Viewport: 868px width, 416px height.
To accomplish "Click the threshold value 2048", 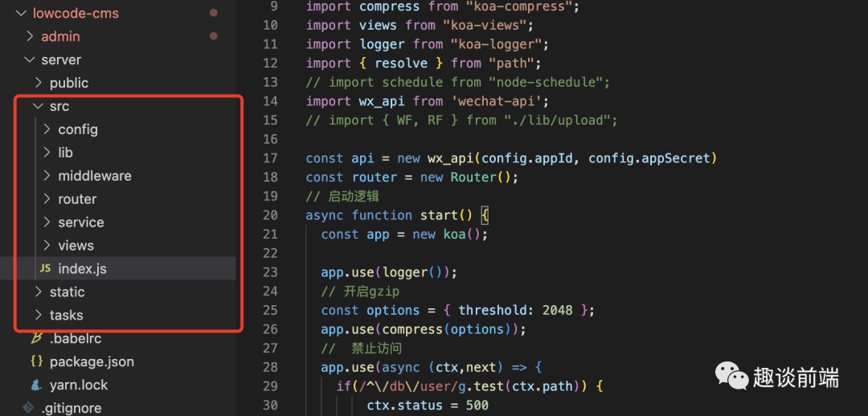I will (558, 310).
